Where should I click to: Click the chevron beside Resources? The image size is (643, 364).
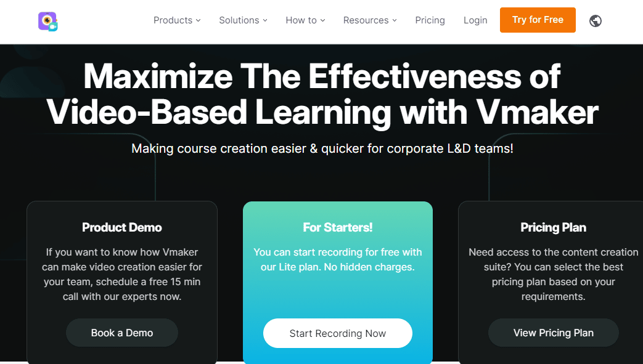click(395, 20)
